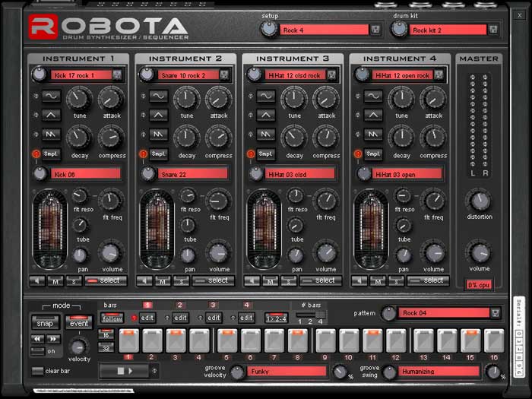
Task: Click the # bars slider
Action: pos(311,315)
